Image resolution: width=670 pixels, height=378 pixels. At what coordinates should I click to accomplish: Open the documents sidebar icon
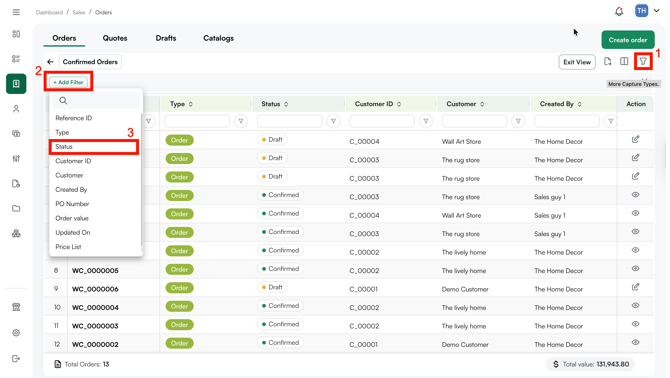coord(16,184)
